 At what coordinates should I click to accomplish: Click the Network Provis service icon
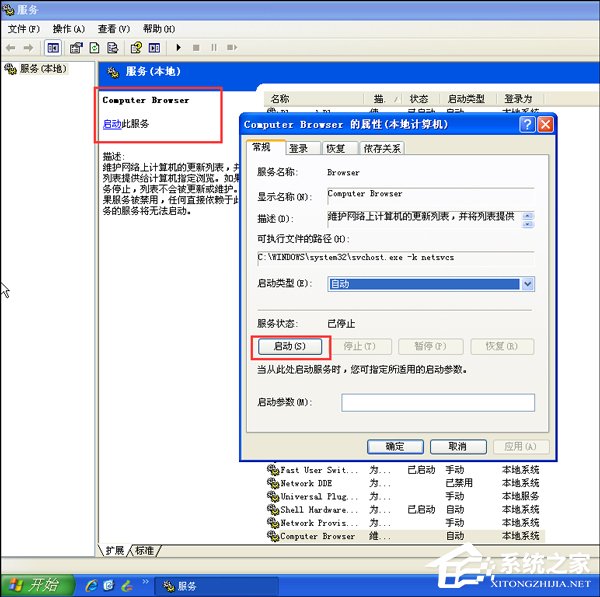[272, 523]
